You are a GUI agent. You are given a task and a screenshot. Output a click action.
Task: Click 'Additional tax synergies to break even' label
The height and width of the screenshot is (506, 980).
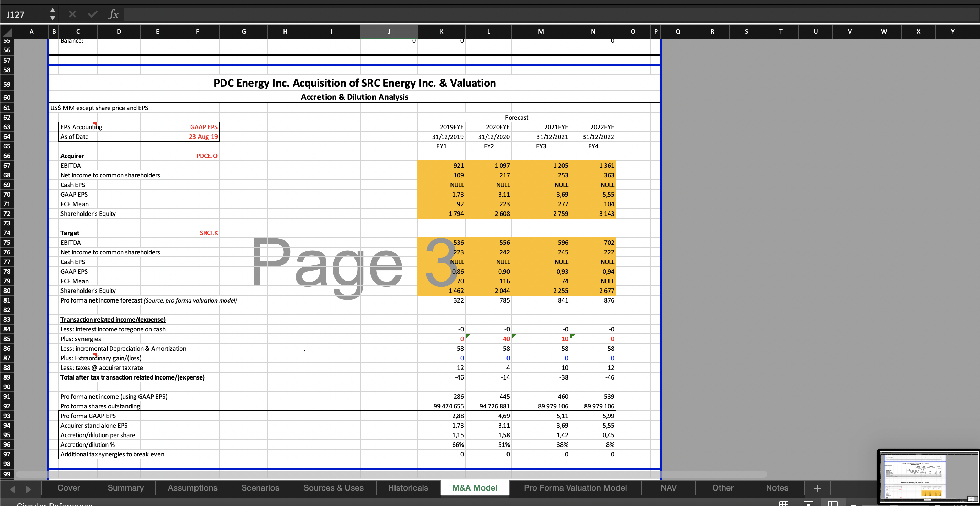(x=112, y=454)
